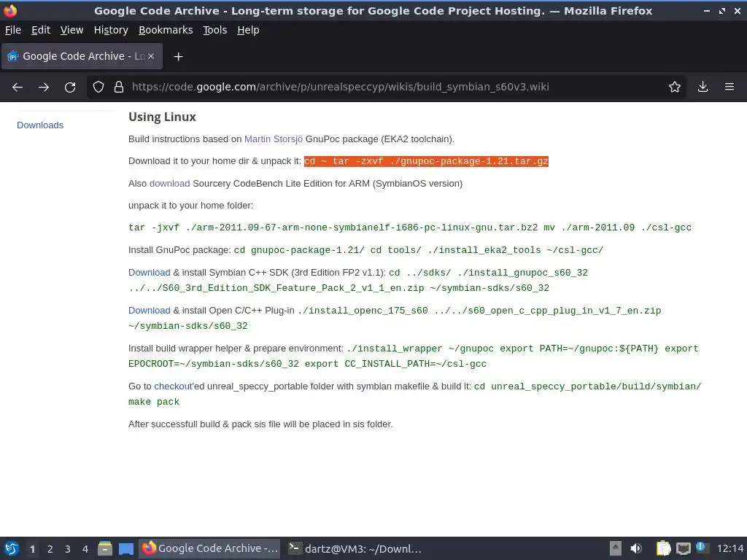The width and height of the screenshot is (747, 560).
Task: Open the Bookmarks menu
Action: 166,30
